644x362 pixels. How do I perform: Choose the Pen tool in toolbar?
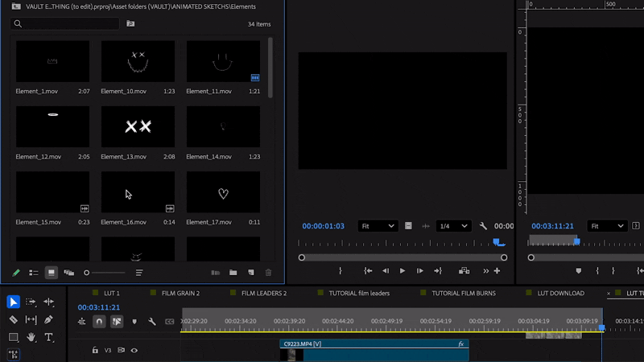click(49, 319)
